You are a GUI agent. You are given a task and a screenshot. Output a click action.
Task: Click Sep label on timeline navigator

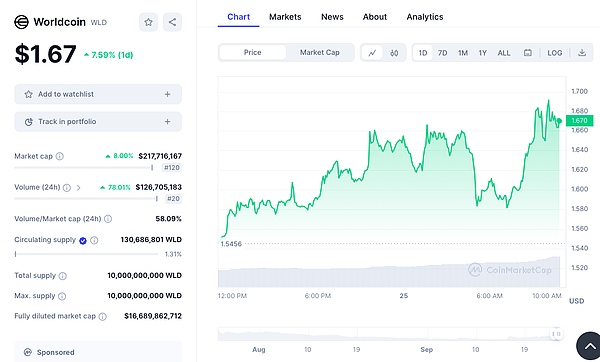tap(426, 349)
